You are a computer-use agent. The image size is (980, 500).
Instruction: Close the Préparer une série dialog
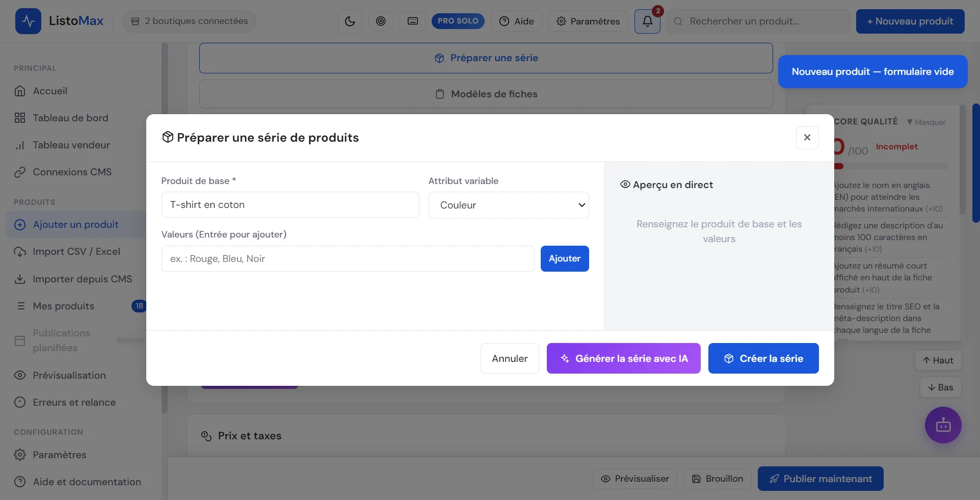pos(807,138)
